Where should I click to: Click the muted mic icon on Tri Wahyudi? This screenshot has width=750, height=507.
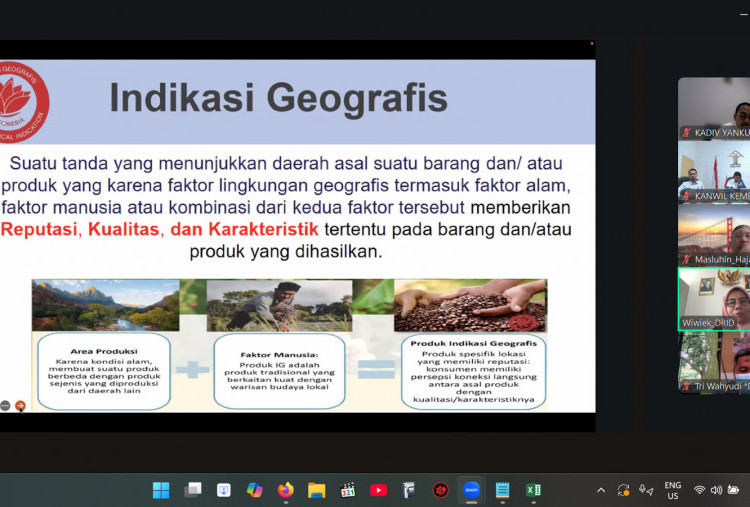coord(687,386)
